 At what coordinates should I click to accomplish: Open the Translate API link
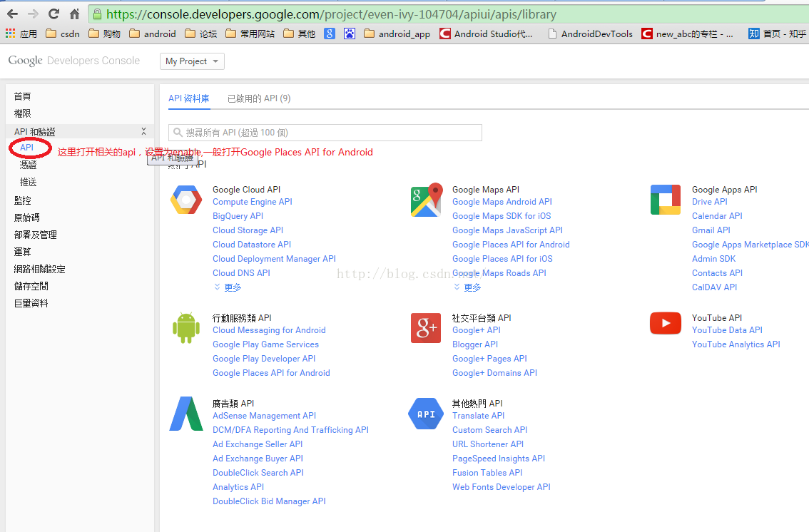click(x=478, y=416)
